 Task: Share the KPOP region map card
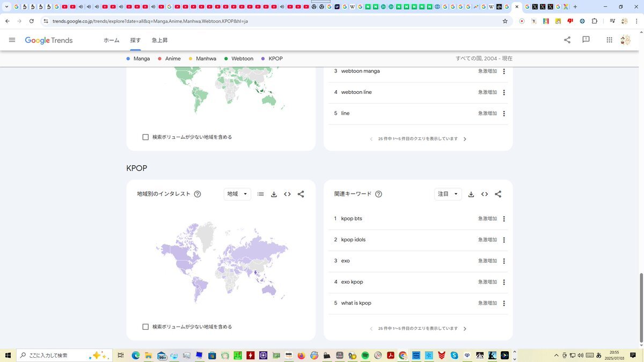click(301, 194)
